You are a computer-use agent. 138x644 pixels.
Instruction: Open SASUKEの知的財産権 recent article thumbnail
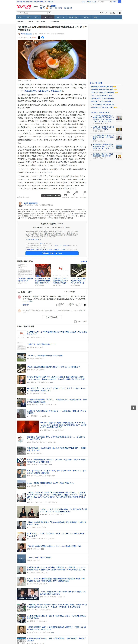pos(78,270)
